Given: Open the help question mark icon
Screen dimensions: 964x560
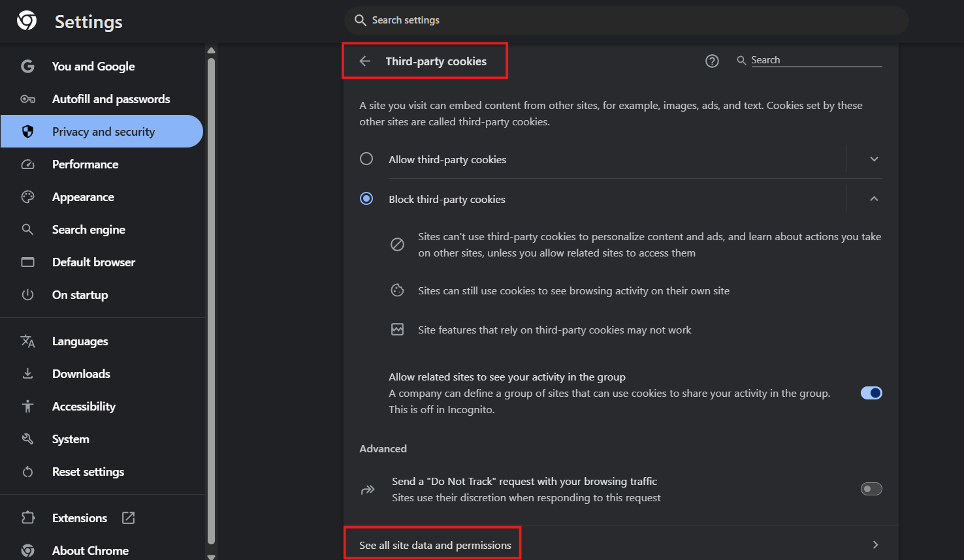Looking at the screenshot, I should pos(712,61).
